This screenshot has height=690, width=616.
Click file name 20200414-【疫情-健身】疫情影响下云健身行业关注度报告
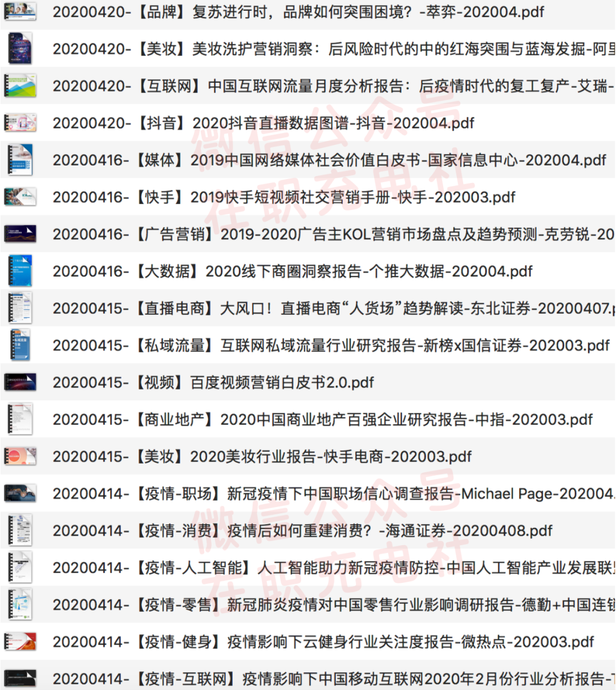323,642
